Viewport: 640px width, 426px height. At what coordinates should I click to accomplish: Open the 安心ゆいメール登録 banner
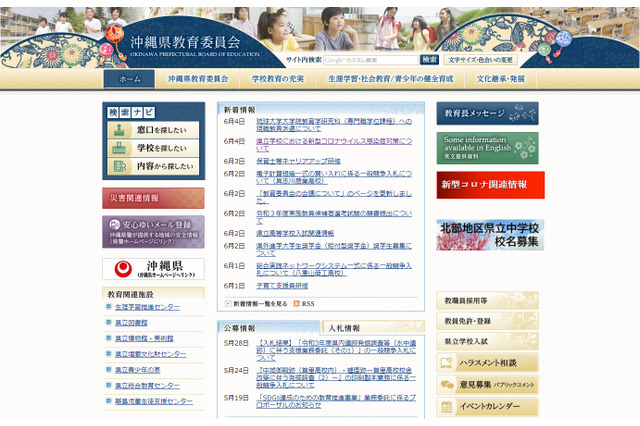[153, 232]
